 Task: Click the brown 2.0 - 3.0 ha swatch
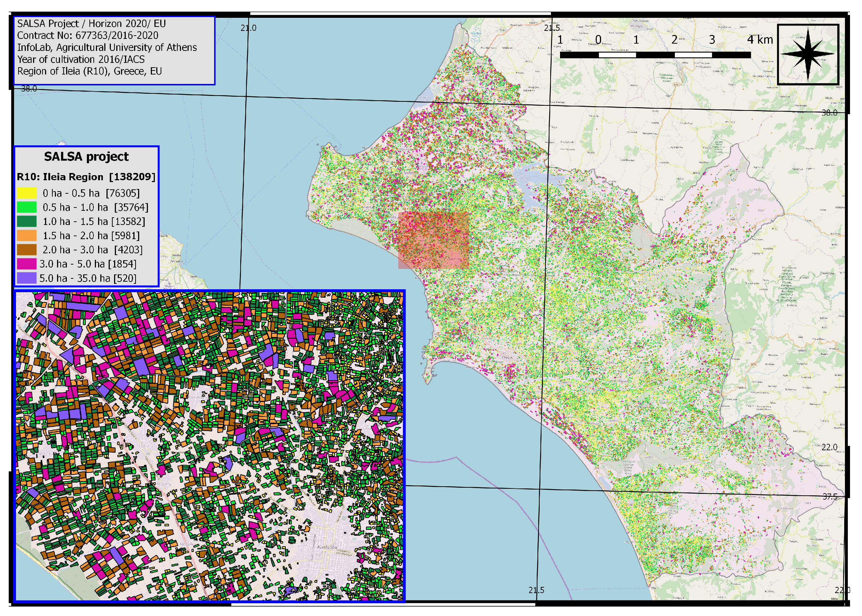(27, 250)
